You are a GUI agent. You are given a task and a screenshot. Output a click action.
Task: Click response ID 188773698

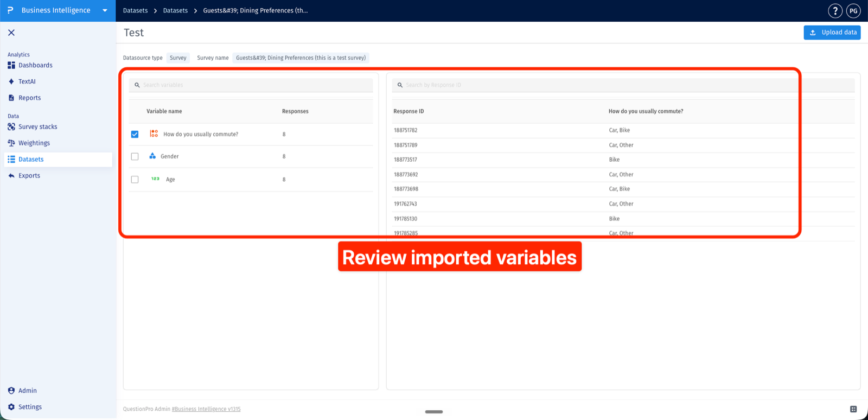click(x=405, y=189)
